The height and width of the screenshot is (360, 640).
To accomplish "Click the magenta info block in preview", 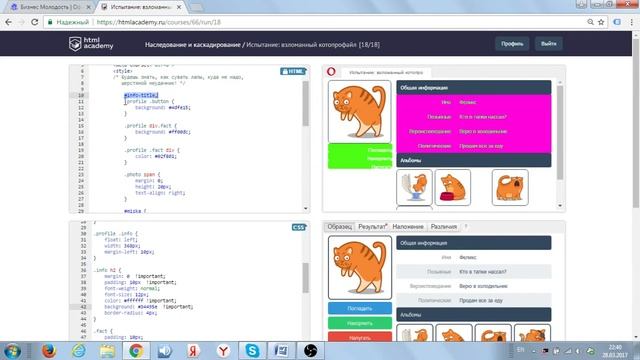I will click(473, 124).
